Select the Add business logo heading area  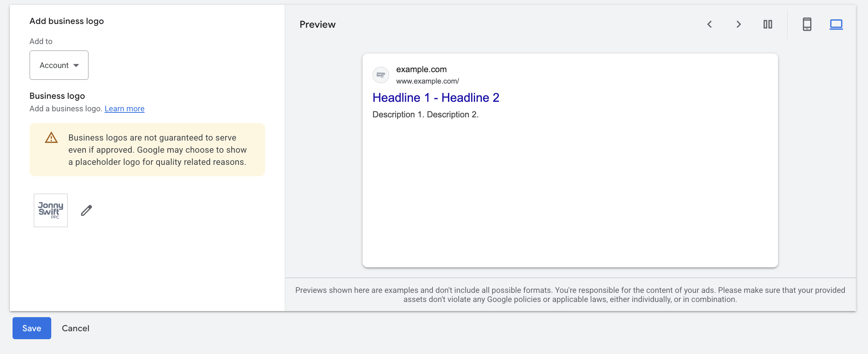pyautogui.click(x=66, y=21)
